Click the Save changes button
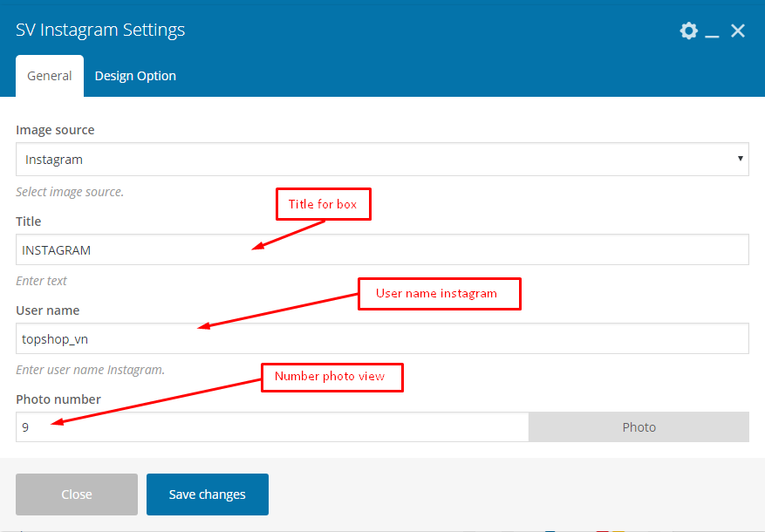The height and width of the screenshot is (532, 765). coord(208,494)
